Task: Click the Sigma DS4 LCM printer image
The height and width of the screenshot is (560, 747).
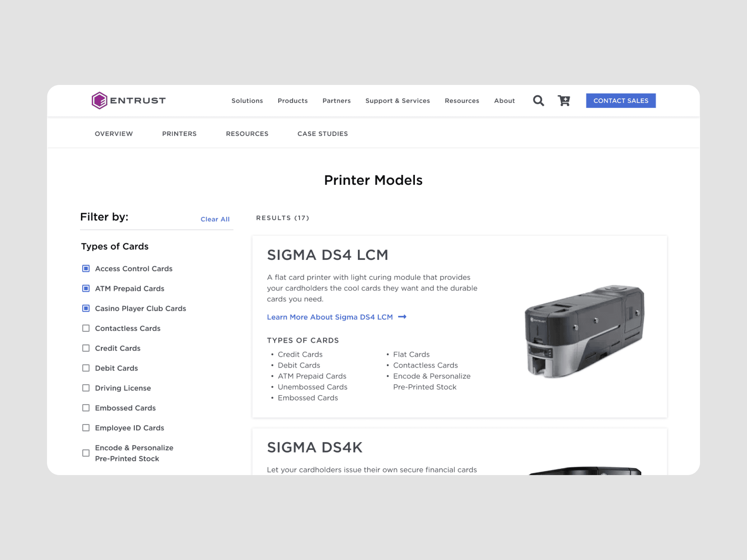Action: pyautogui.click(x=584, y=331)
